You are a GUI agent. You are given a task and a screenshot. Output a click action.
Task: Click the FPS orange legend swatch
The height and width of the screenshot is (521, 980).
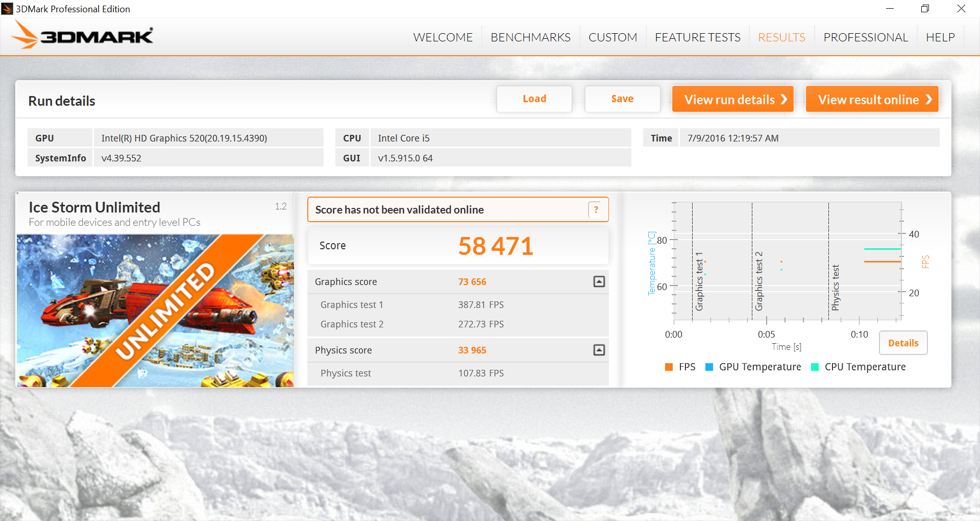click(x=669, y=367)
